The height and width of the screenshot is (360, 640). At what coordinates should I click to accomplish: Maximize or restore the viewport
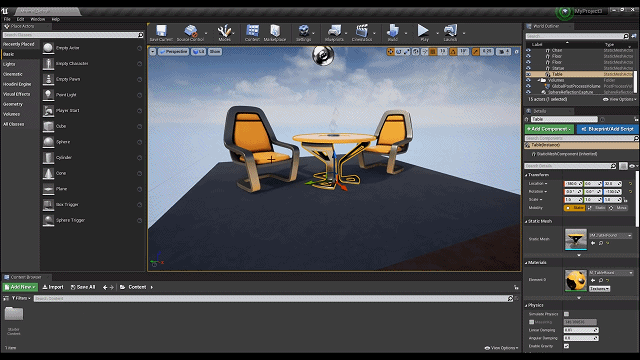click(x=516, y=52)
